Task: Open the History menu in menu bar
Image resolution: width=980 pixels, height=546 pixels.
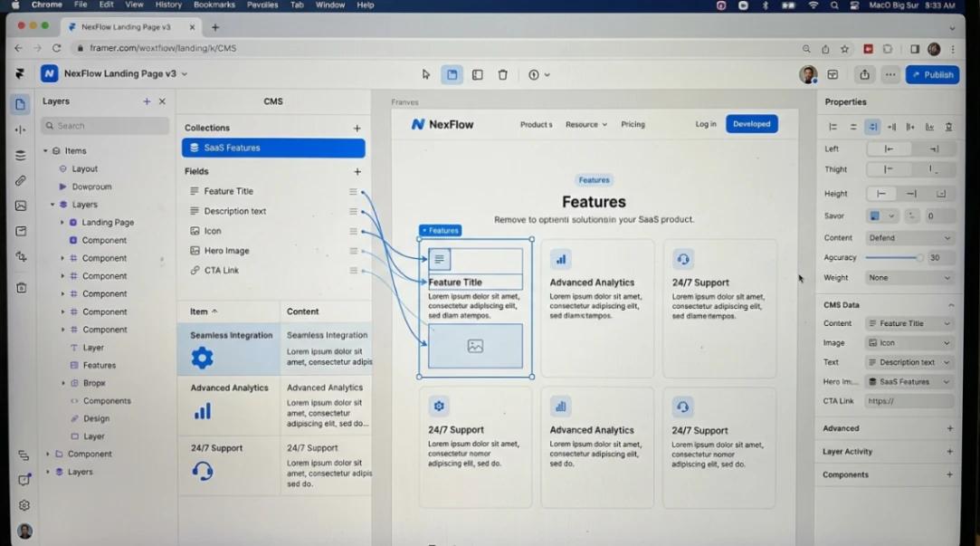Action: pos(168,5)
